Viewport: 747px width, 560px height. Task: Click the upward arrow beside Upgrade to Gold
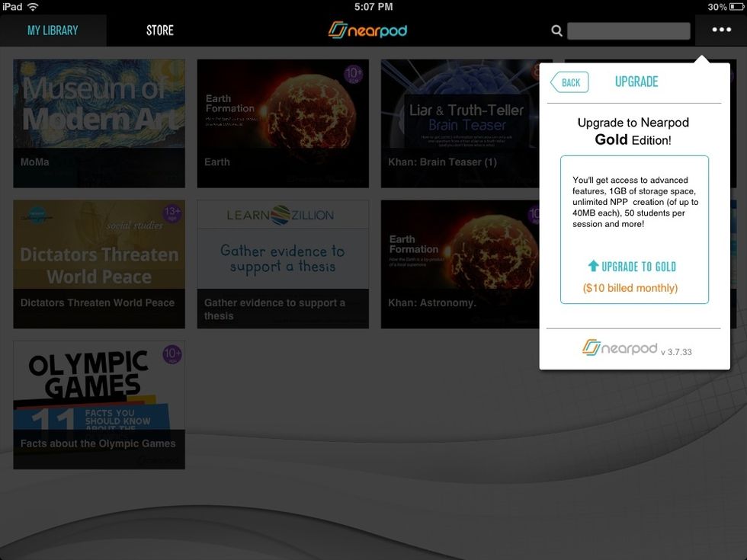coord(593,266)
